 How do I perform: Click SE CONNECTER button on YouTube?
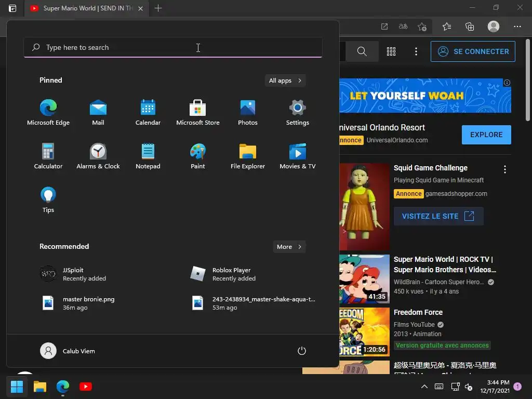tap(473, 51)
